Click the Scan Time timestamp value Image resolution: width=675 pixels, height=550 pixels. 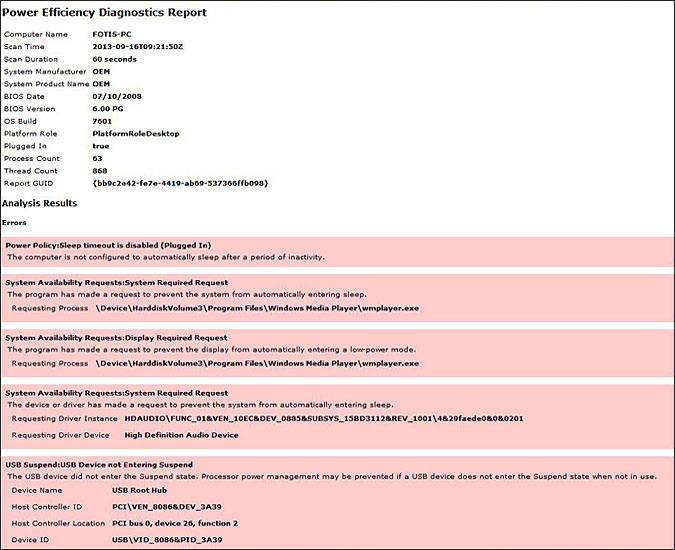[x=139, y=47]
